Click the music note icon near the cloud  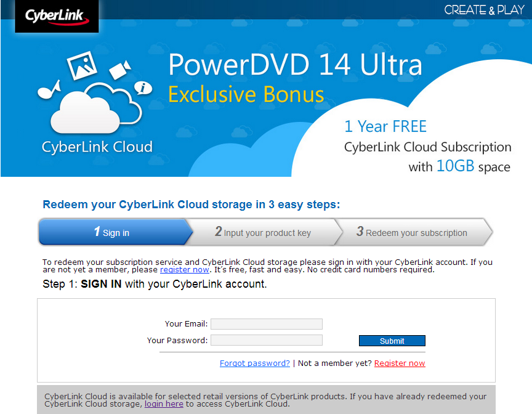(49, 90)
